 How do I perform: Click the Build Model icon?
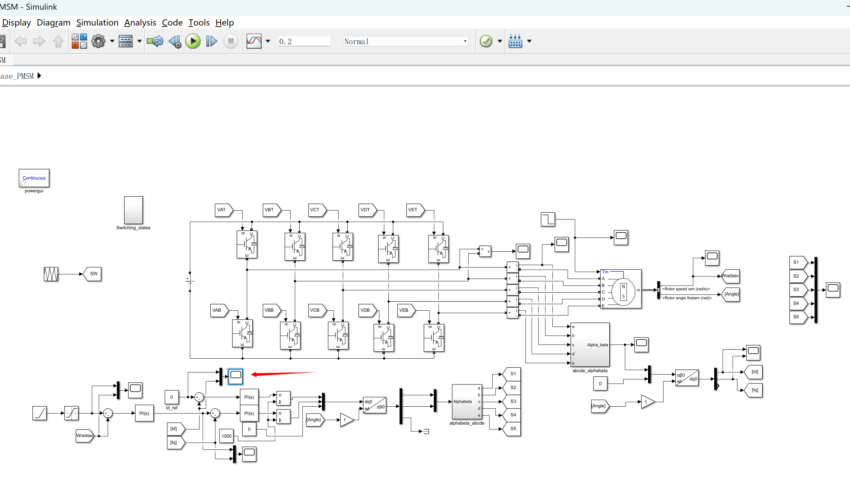pos(515,41)
